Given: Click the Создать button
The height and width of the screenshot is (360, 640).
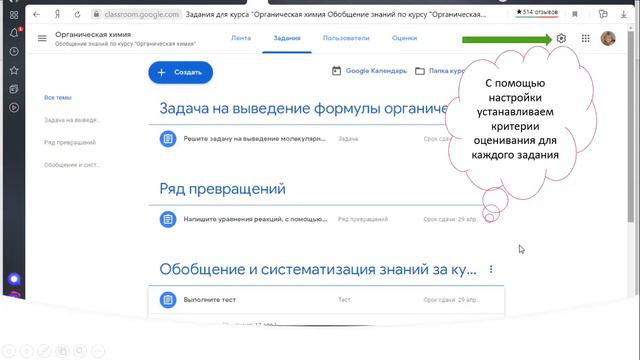Looking at the screenshot, I should coord(181,72).
